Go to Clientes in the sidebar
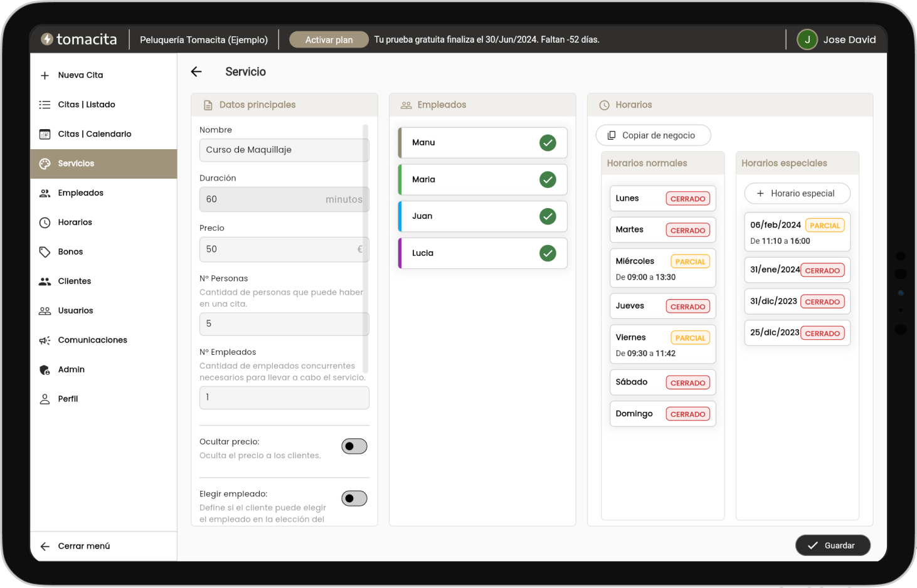Viewport: 917px width, 588px height. (103, 281)
